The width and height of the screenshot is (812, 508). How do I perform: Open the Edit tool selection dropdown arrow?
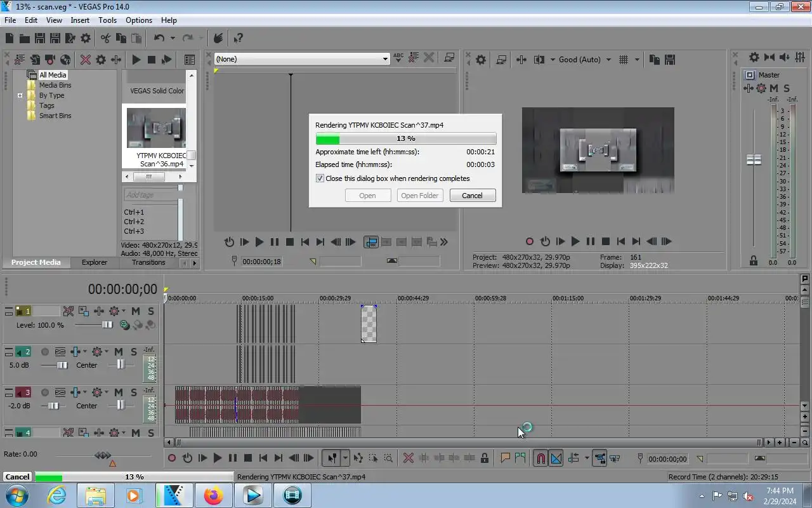click(x=345, y=458)
